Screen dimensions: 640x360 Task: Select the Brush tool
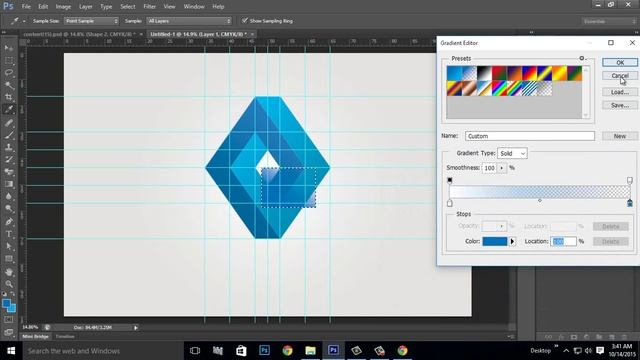point(9,135)
